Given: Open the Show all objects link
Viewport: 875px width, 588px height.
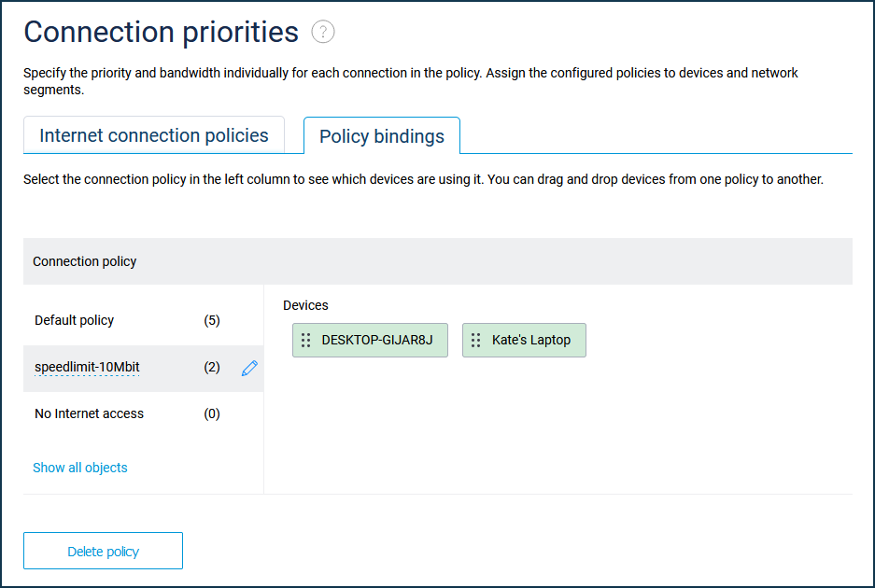Looking at the screenshot, I should [80, 468].
